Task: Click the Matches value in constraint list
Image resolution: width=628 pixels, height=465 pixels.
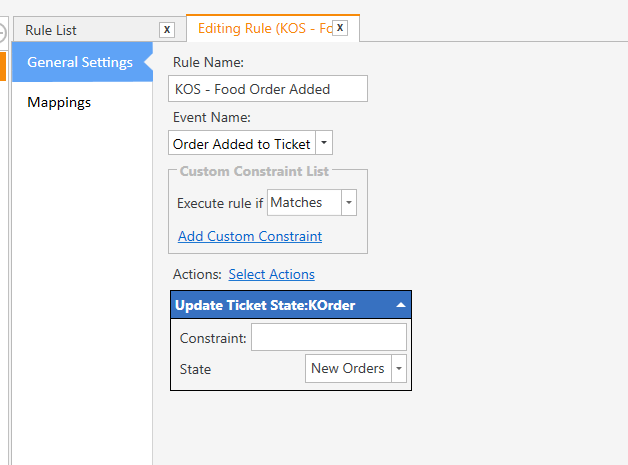Action: coord(303,202)
